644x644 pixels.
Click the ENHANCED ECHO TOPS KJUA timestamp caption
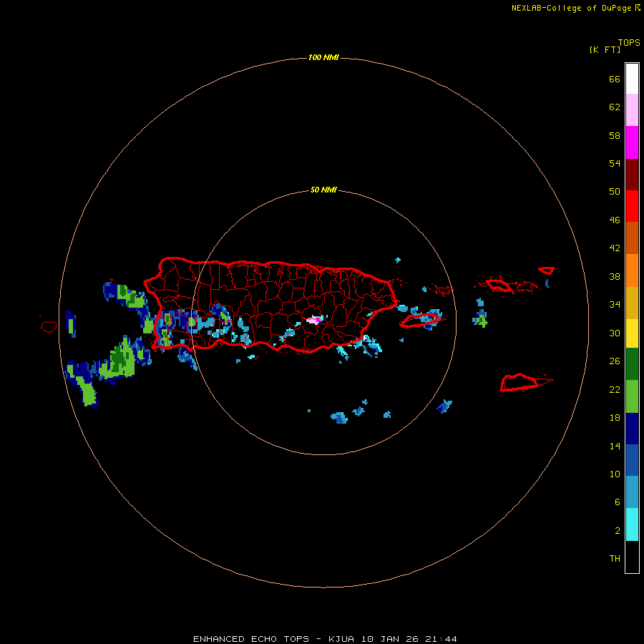325,639
